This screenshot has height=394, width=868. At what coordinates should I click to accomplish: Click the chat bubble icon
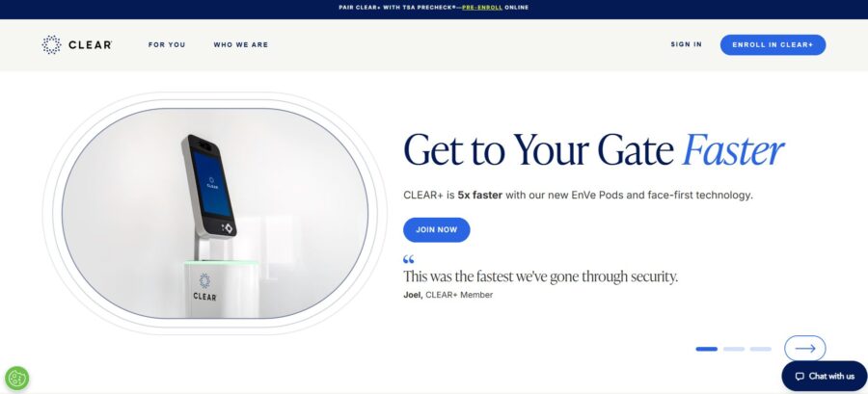click(x=800, y=377)
